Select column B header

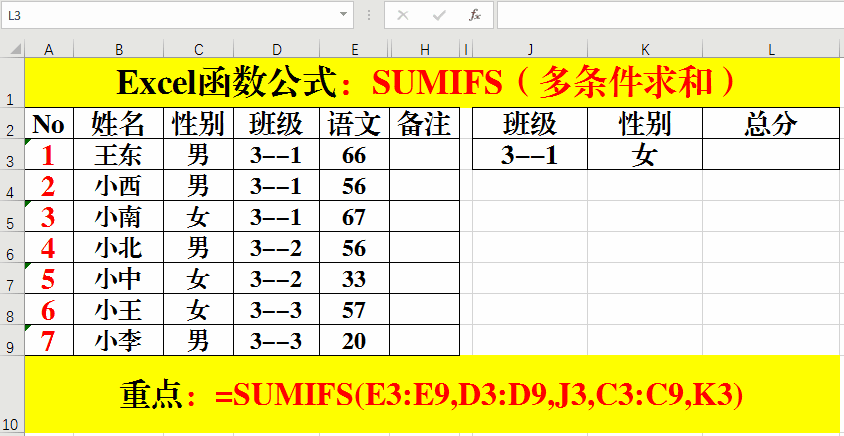(118, 50)
